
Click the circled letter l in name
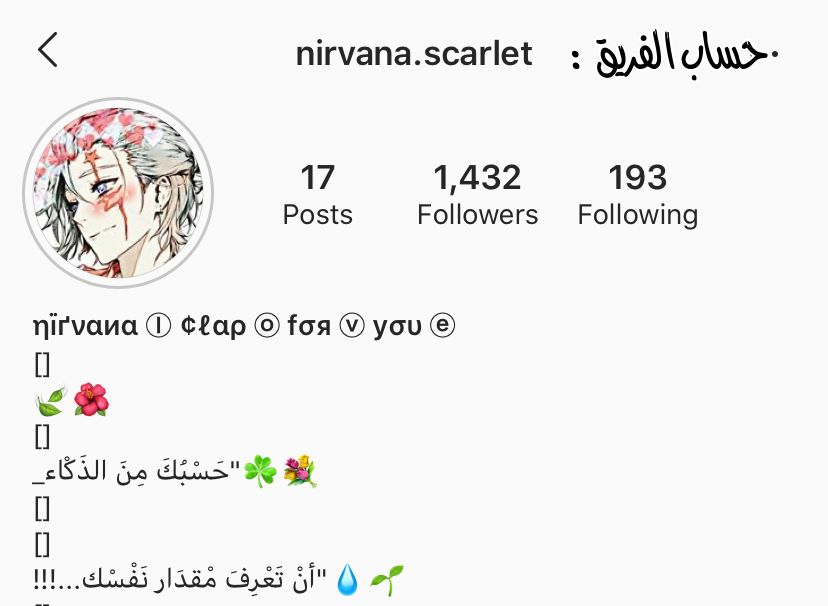158,326
